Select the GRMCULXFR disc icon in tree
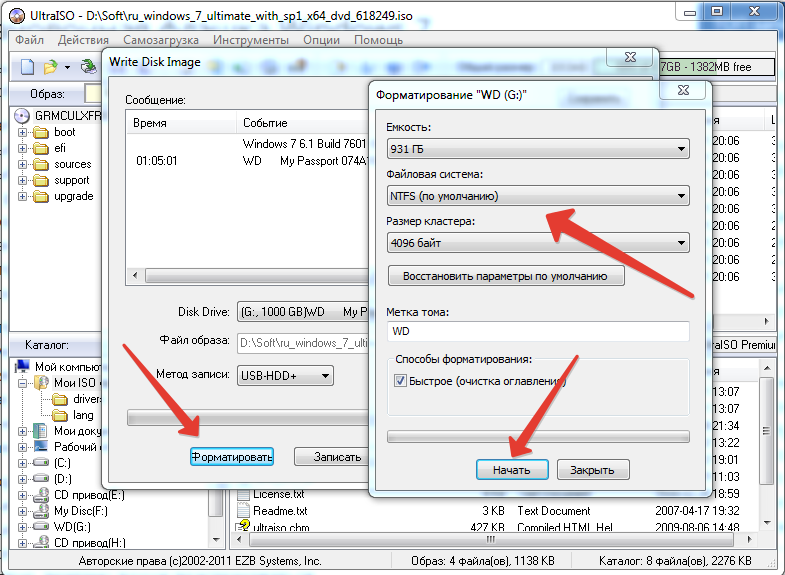 coord(22,116)
